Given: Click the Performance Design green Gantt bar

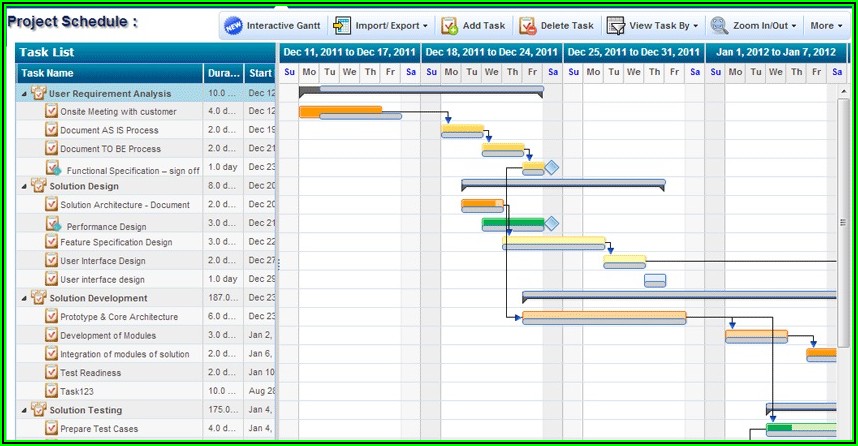Looking at the screenshot, I should click(x=513, y=222).
